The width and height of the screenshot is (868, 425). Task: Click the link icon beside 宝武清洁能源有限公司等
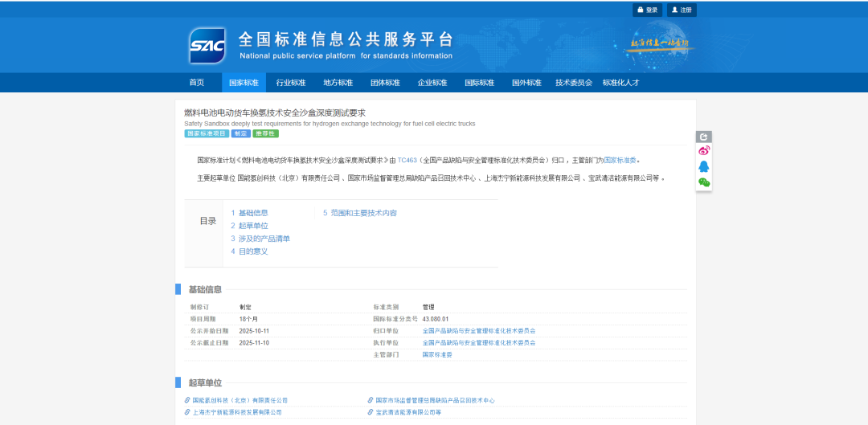371,412
